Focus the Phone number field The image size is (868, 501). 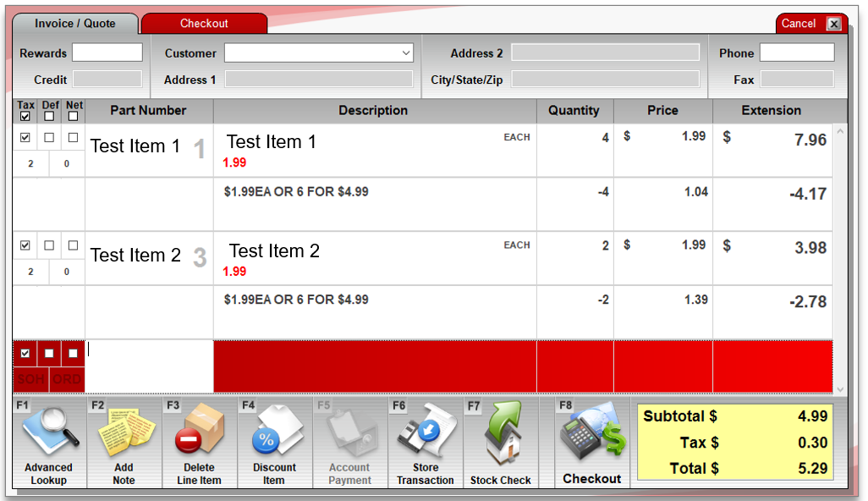(796, 53)
